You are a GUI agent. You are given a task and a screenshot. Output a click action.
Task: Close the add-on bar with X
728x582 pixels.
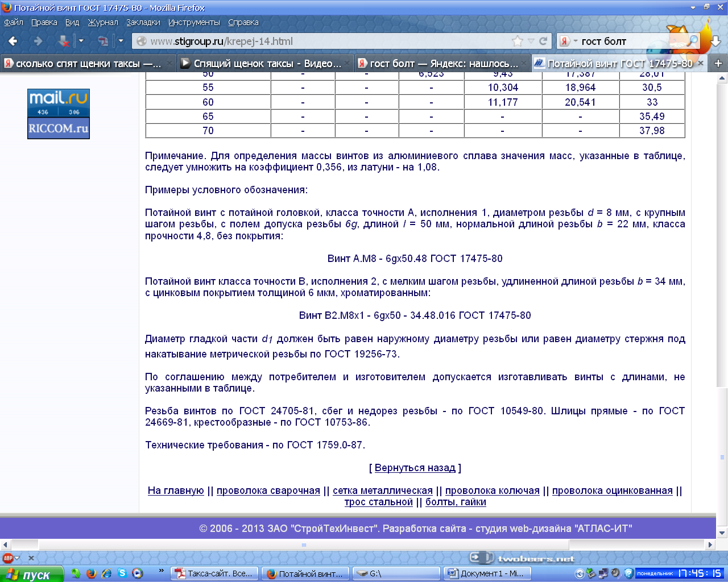point(31,558)
